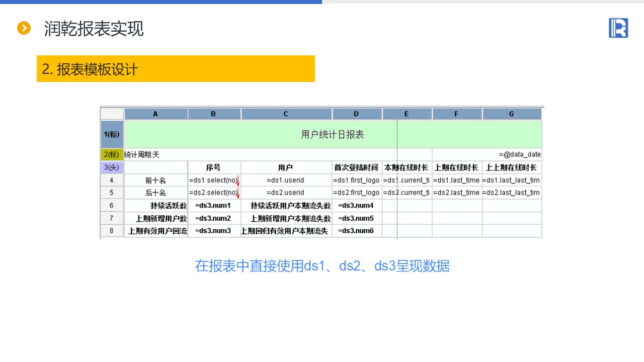Click the =ds2.current_ti cell

407,193
